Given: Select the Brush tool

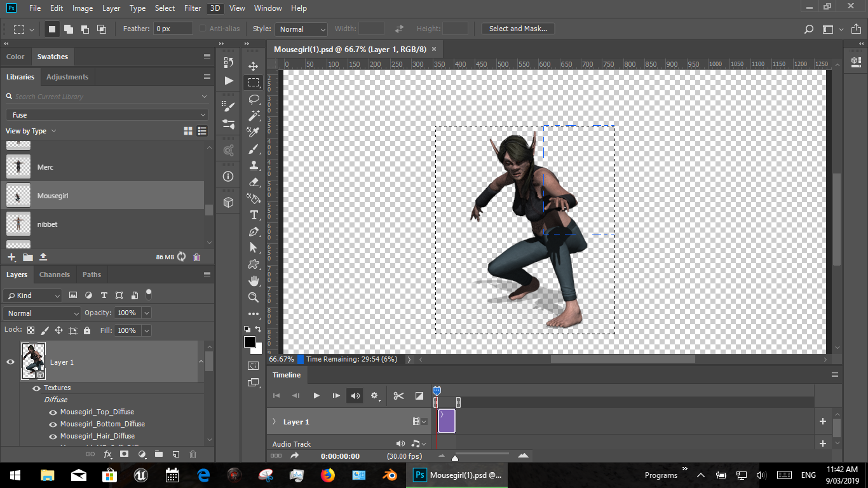Looking at the screenshot, I should [254, 149].
